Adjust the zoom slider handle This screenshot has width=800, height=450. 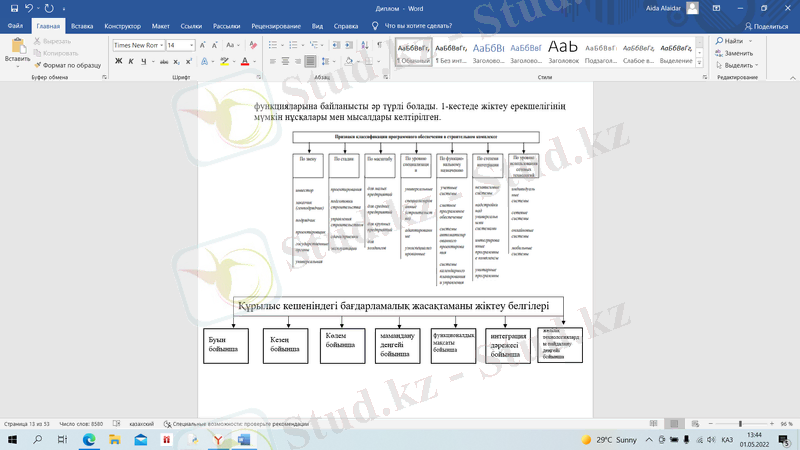click(x=740, y=424)
